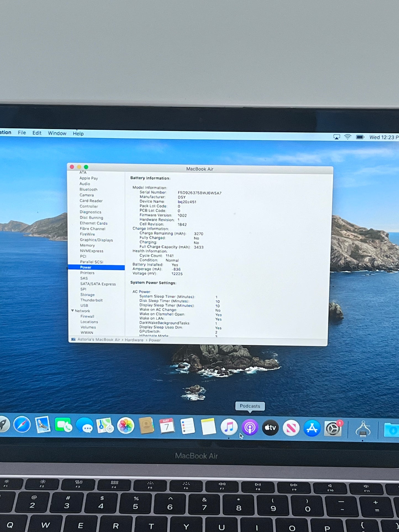399x532 pixels.
Task: Select Fibre Channel in the sidebar
Action: coord(93,229)
